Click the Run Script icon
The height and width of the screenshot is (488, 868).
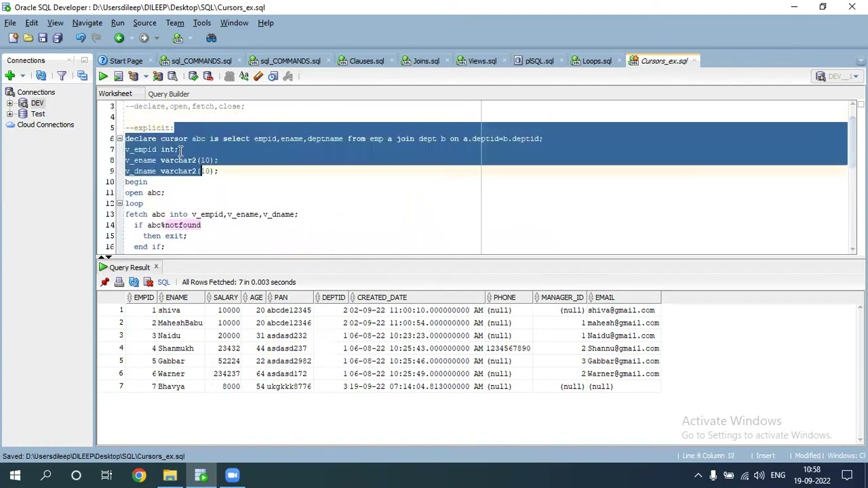click(118, 77)
